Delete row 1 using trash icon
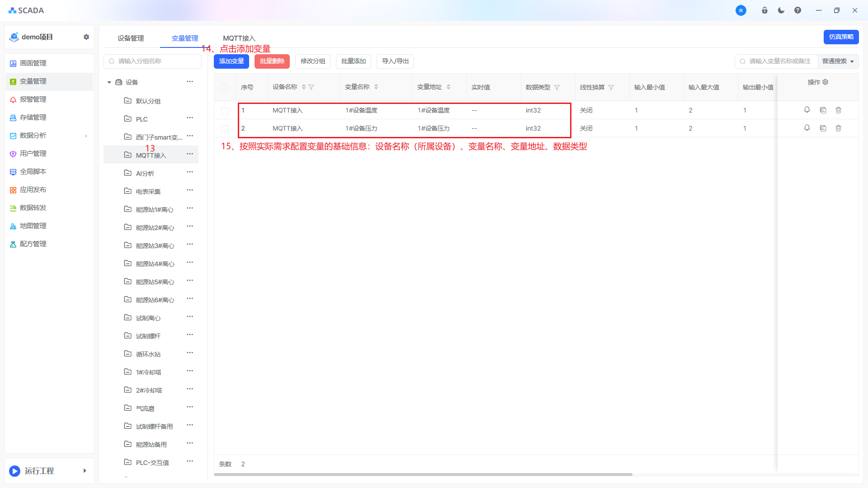This screenshot has width=868, height=488. click(838, 110)
